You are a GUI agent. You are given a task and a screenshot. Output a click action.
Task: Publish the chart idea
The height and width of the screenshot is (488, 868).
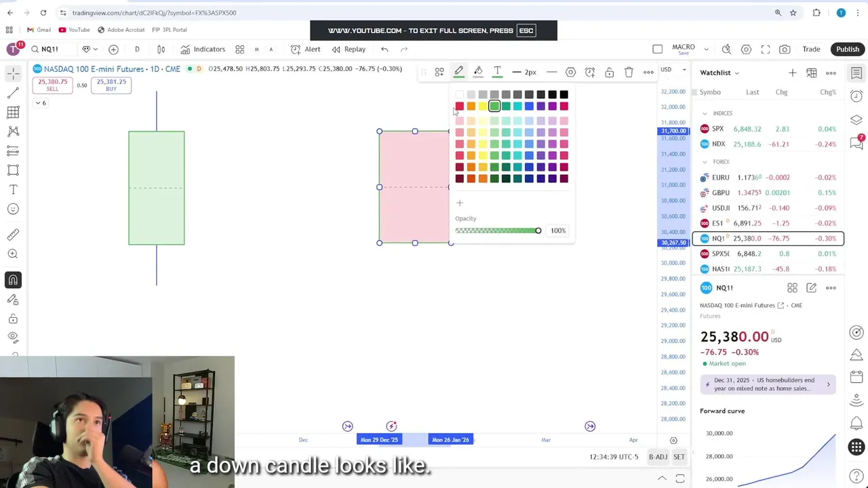848,49
